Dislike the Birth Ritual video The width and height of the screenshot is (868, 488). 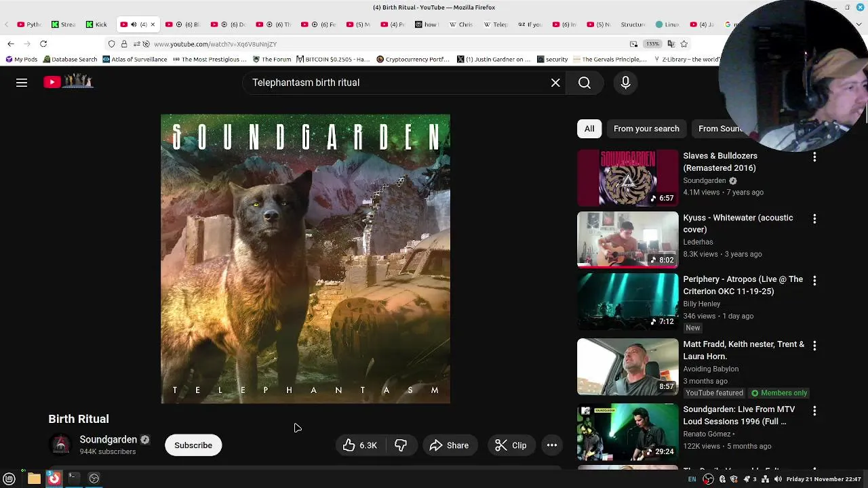pyautogui.click(x=401, y=445)
